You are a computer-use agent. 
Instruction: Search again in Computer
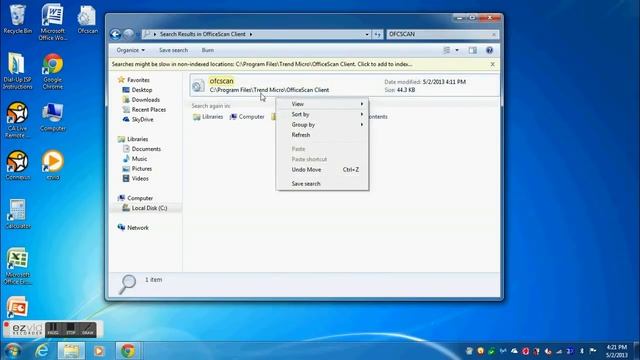(247, 117)
